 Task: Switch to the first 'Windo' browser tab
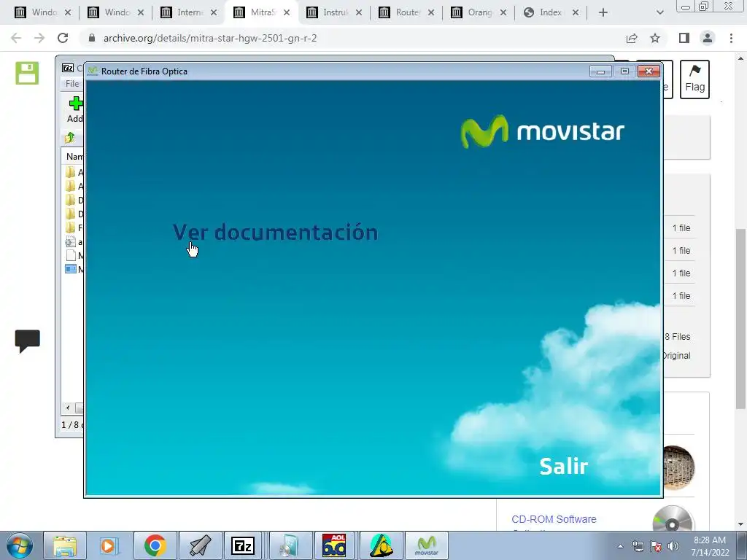[x=43, y=12]
